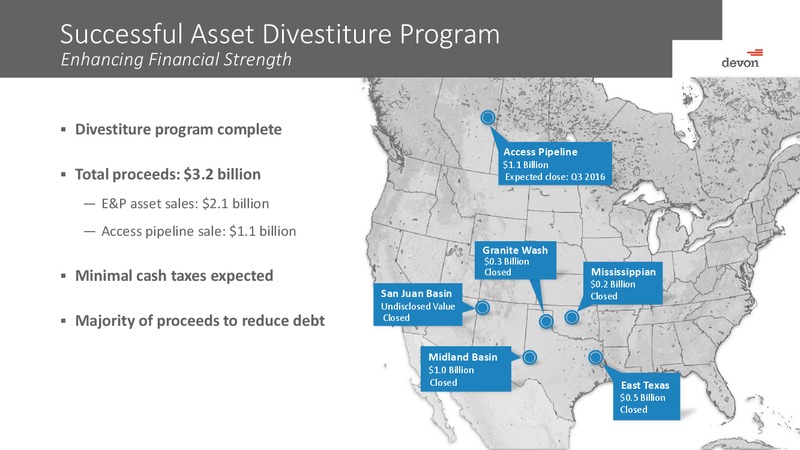Click sub-bullet 'Access pipeline sale: $1.1 billion'
The width and height of the screenshot is (800, 450).
click(198, 231)
